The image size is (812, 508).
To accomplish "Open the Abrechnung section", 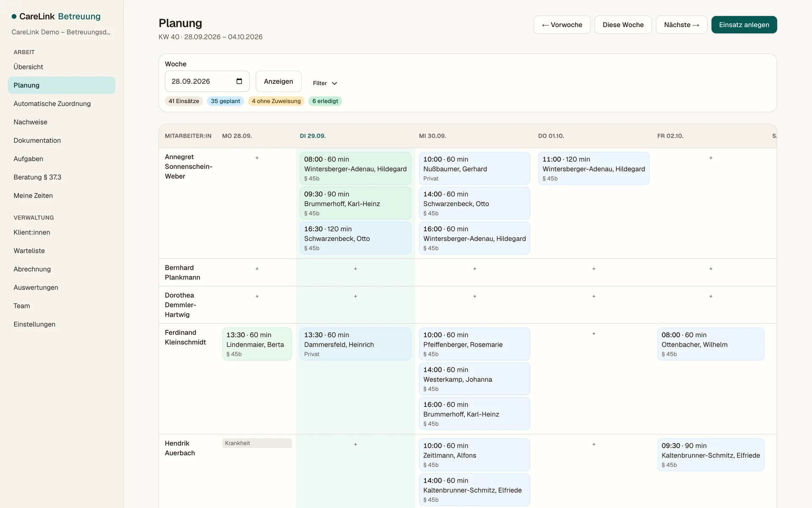I will point(61,269).
